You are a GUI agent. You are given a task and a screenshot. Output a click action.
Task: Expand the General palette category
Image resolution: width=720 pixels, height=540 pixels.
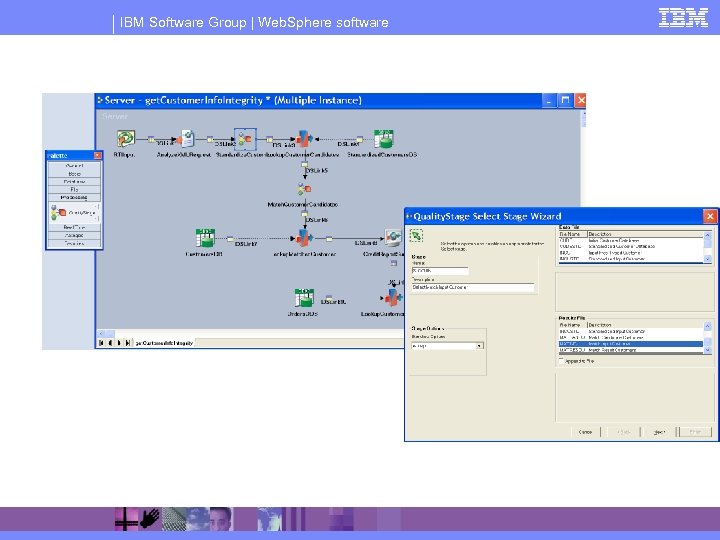pyautogui.click(x=74, y=166)
